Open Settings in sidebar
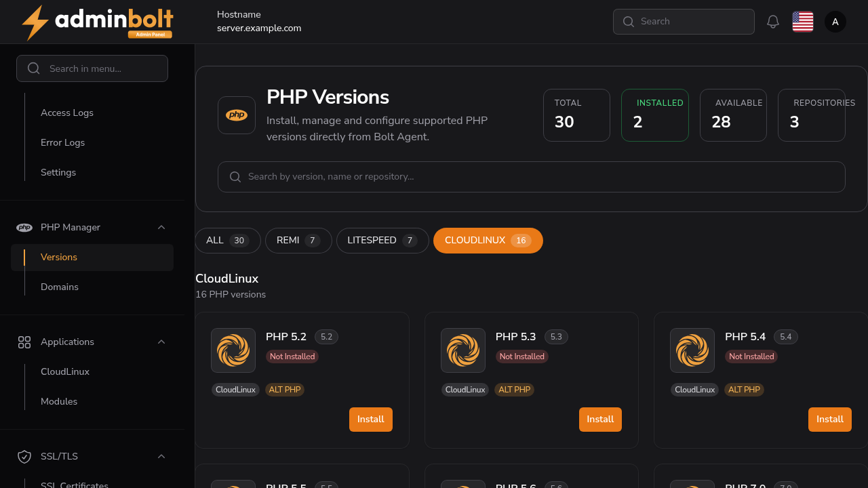 pyautogui.click(x=58, y=173)
